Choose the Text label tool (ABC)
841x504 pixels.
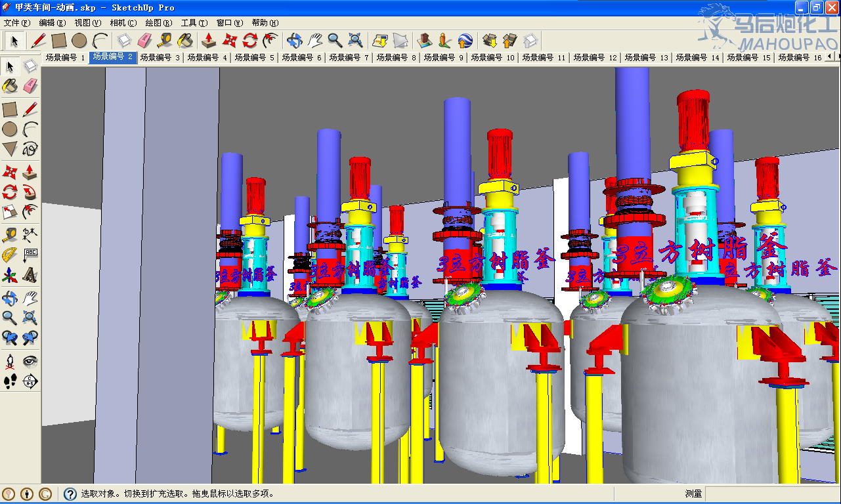[30, 255]
